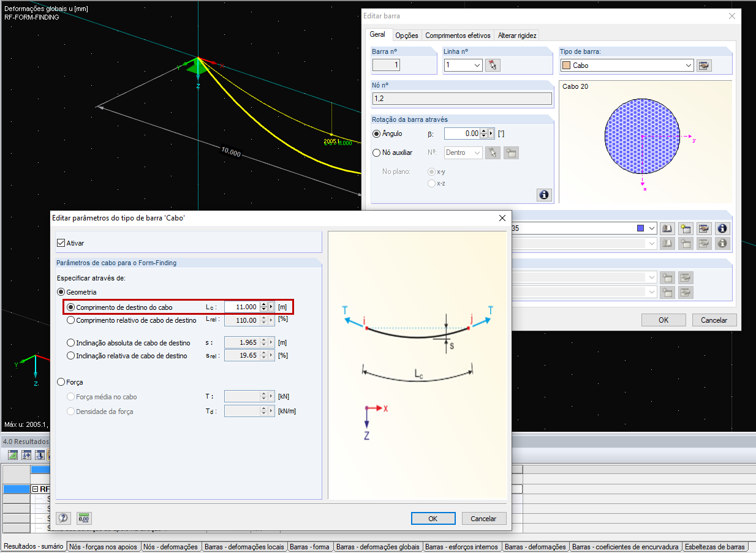The height and width of the screenshot is (553, 756).
Task: Choose the Força radio option
Action: (x=61, y=382)
